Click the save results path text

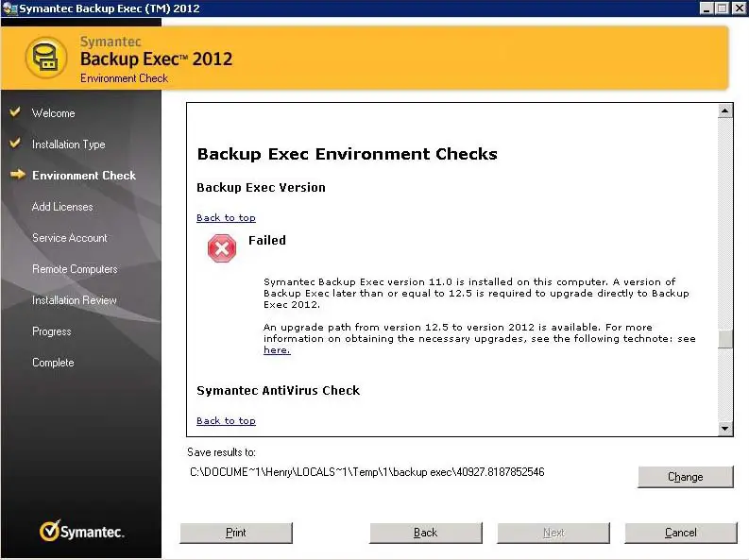366,472
